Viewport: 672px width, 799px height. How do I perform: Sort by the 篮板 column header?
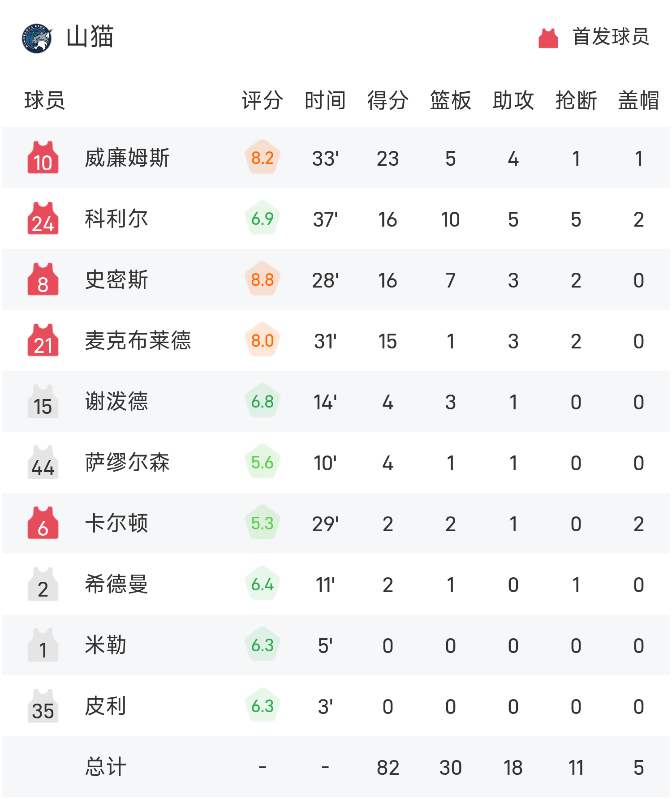click(450, 100)
